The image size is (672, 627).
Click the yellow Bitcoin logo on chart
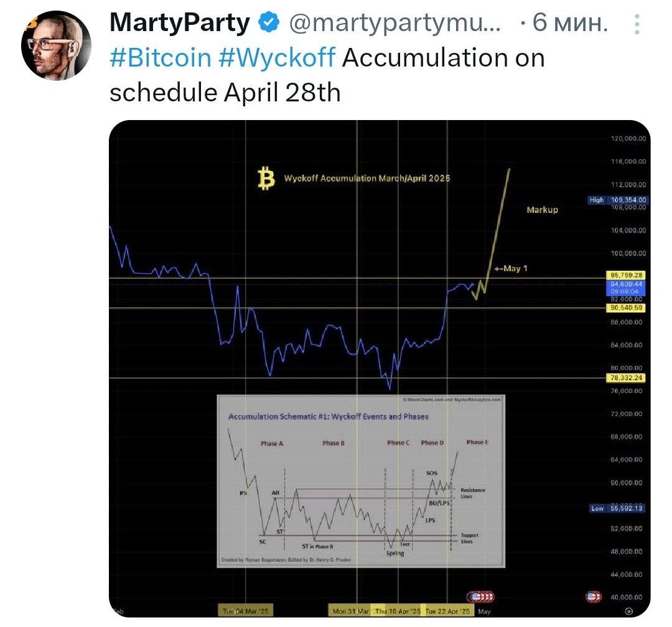pos(266,179)
